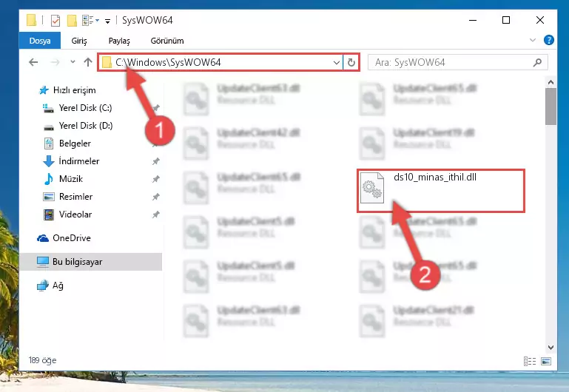Click the search magnifier icon
The height and width of the screenshot is (392, 569).
click(x=537, y=62)
